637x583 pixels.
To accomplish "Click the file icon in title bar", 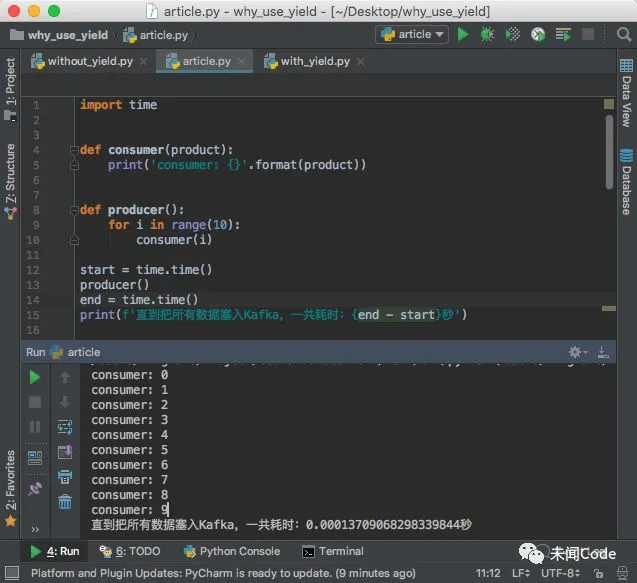I will coord(152,11).
